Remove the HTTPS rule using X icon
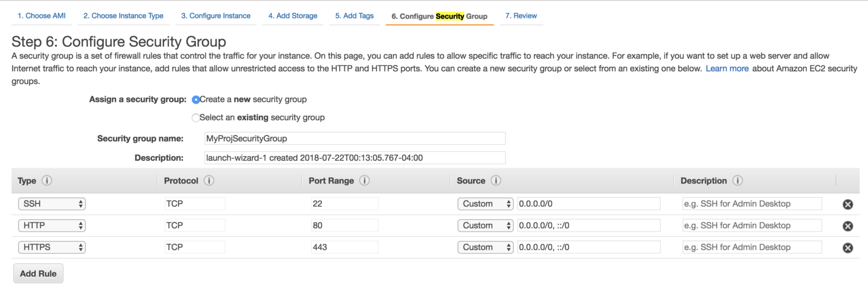 [x=847, y=248]
